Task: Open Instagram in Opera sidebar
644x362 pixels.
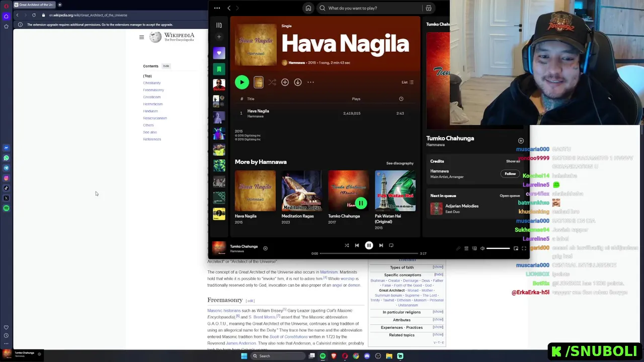Action: coord(6,178)
